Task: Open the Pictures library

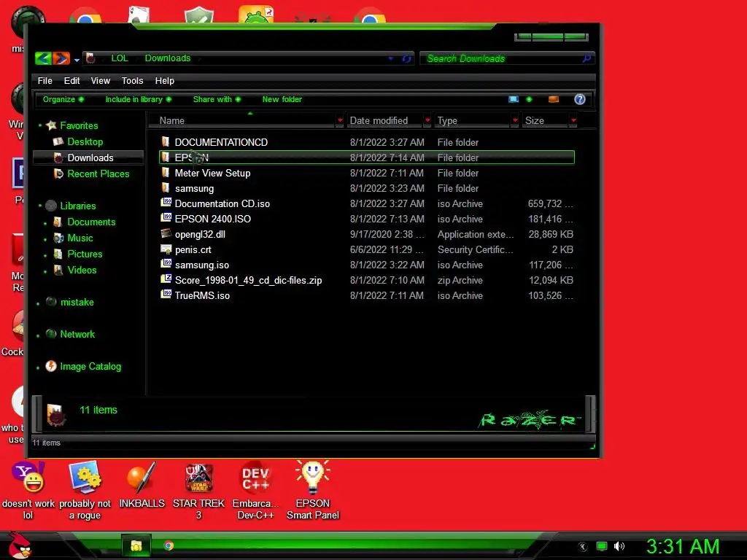Action: (85, 254)
